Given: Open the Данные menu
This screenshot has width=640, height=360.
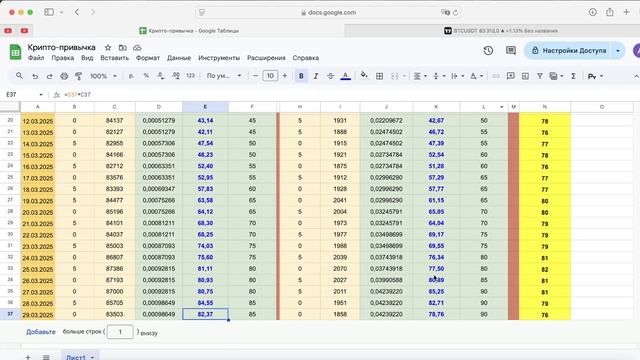Looking at the screenshot, I should [x=179, y=58].
